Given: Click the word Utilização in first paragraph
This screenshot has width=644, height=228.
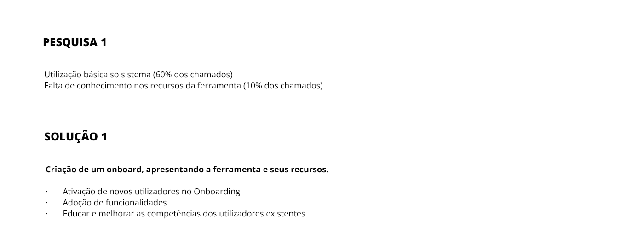Looking at the screenshot, I should click(x=63, y=75).
